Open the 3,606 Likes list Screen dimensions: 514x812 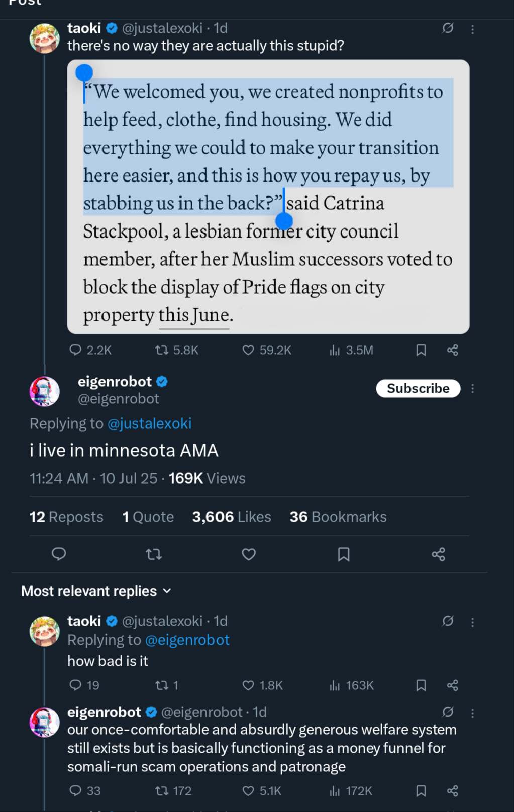(x=231, y=517)
